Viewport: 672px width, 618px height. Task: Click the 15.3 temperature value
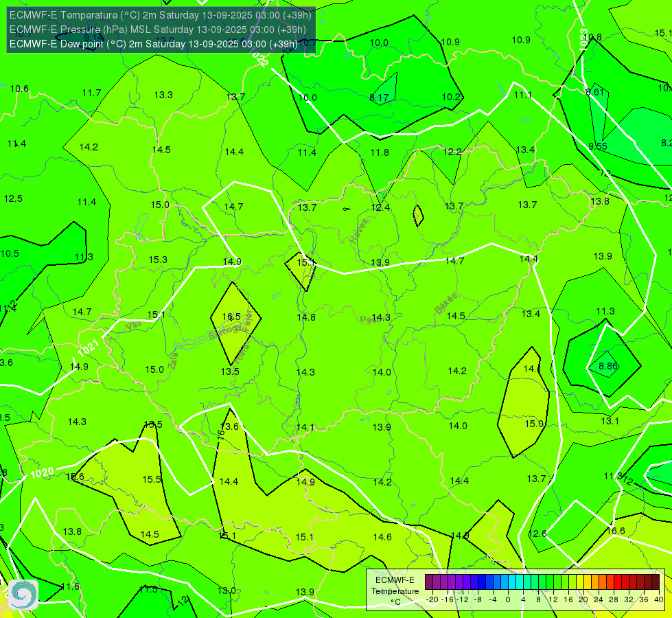point(158,260)
